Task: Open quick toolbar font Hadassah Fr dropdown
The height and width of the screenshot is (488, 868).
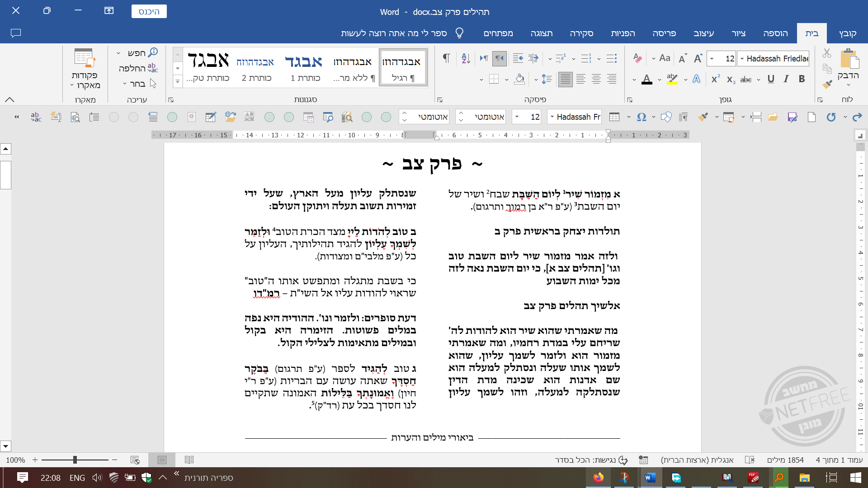Action: click(552, 117)
